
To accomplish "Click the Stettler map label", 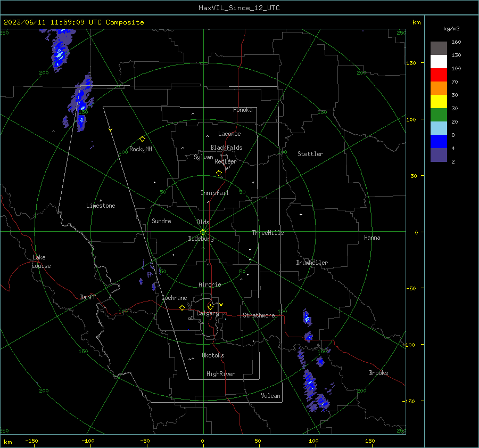I will (x=310, y=154).
